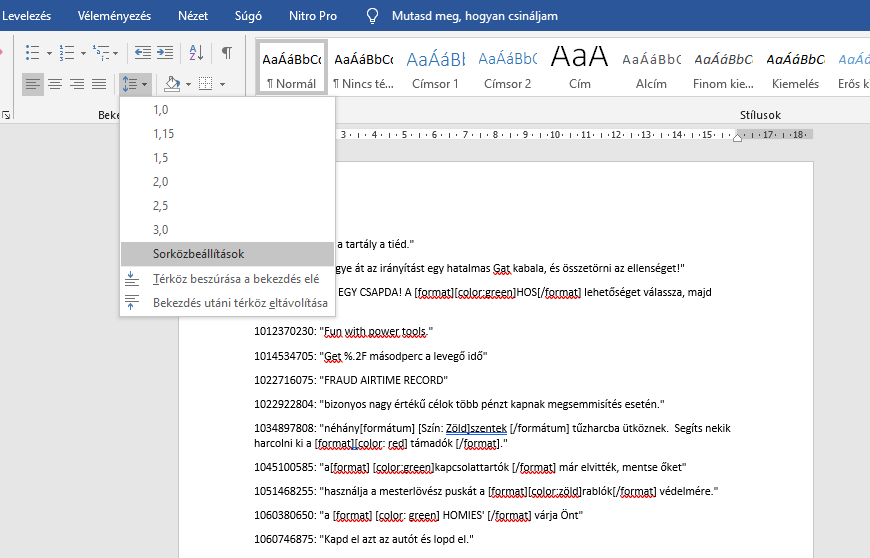This screenshot has width=870, height=558.
Task: Click the borders icon
Action: [x=206, y=84]
